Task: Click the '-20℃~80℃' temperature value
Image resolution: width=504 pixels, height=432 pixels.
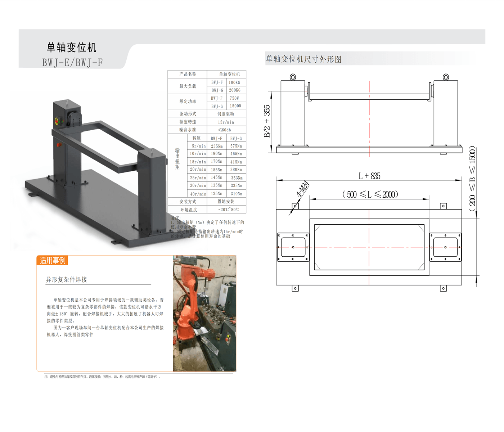Action: coord(228,210)
